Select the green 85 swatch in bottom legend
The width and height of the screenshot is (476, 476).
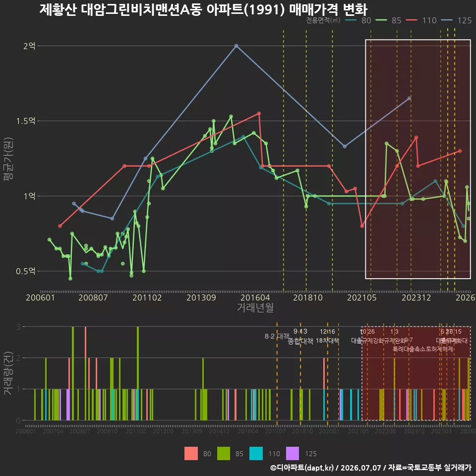click(224, 454)
